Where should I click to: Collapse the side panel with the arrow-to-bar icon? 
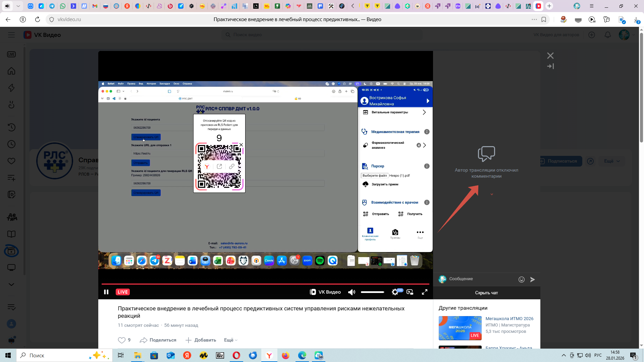(x=550, y=66)
